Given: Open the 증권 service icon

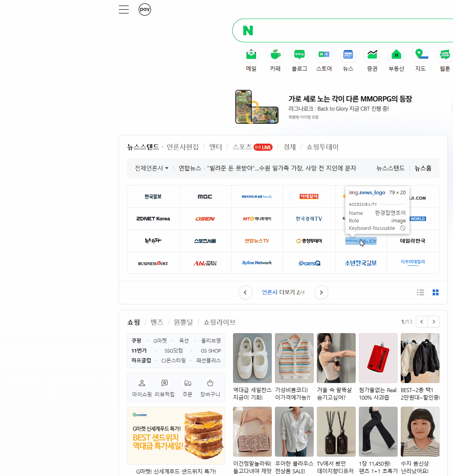Looking at the screenshot, I should pos(372,55).
